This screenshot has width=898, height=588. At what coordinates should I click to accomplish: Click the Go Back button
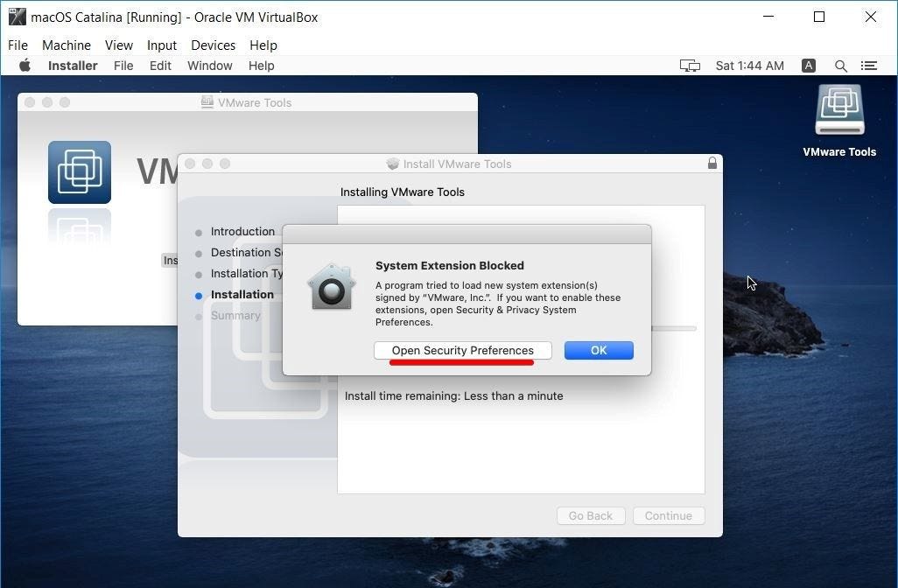(591, 516)
